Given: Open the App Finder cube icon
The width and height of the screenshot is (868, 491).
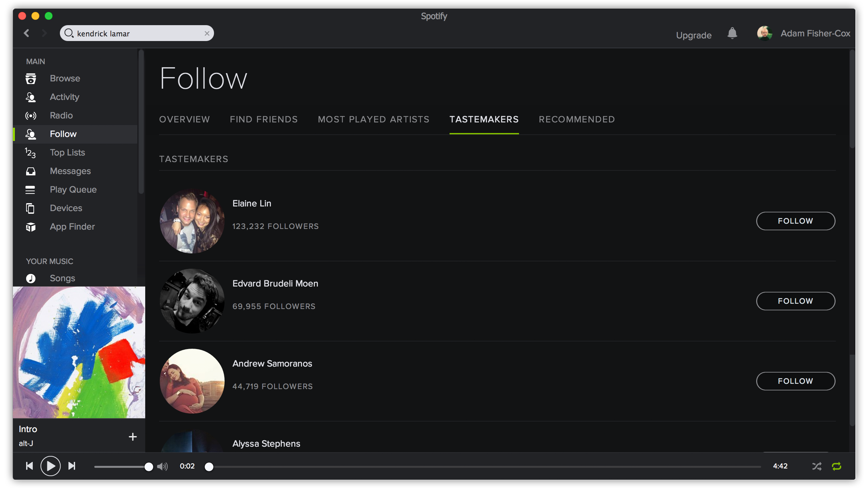Looking at the screenshot, I should tap(31, 227).
